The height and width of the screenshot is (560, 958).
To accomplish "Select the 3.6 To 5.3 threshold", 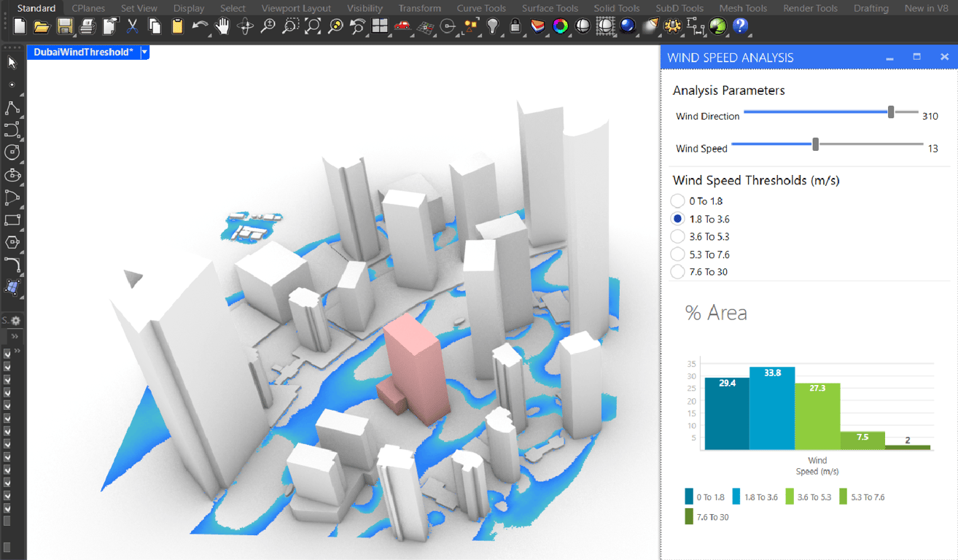I will [677, 237].
